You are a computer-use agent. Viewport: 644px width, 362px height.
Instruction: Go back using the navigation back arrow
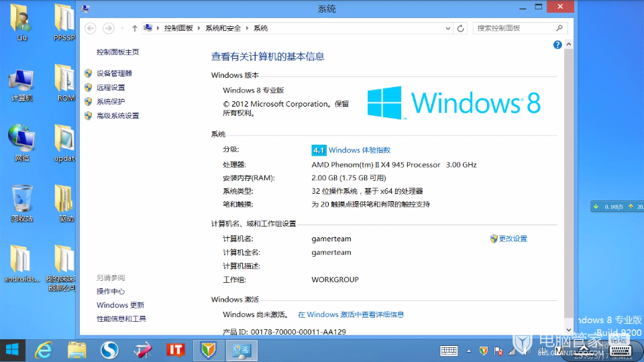pos(91,28)
